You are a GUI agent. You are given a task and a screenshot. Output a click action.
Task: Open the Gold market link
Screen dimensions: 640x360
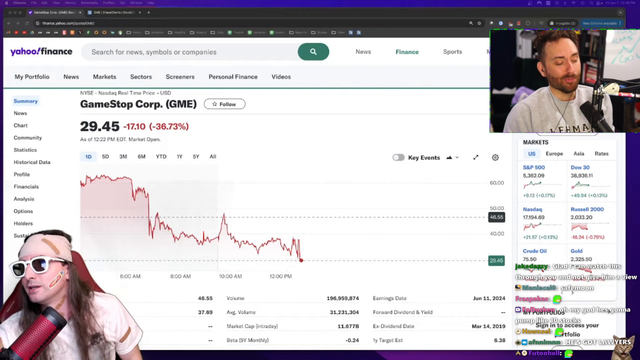click(576, 251)
